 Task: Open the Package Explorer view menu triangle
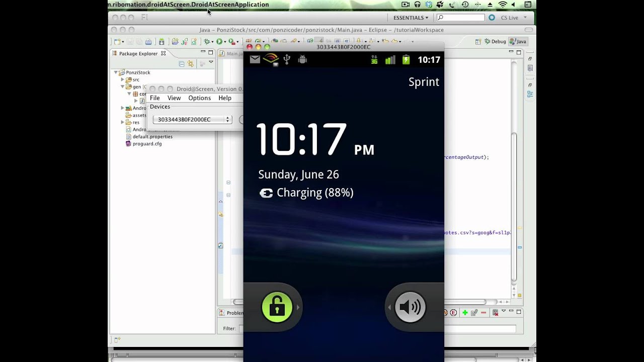point(211,62)
